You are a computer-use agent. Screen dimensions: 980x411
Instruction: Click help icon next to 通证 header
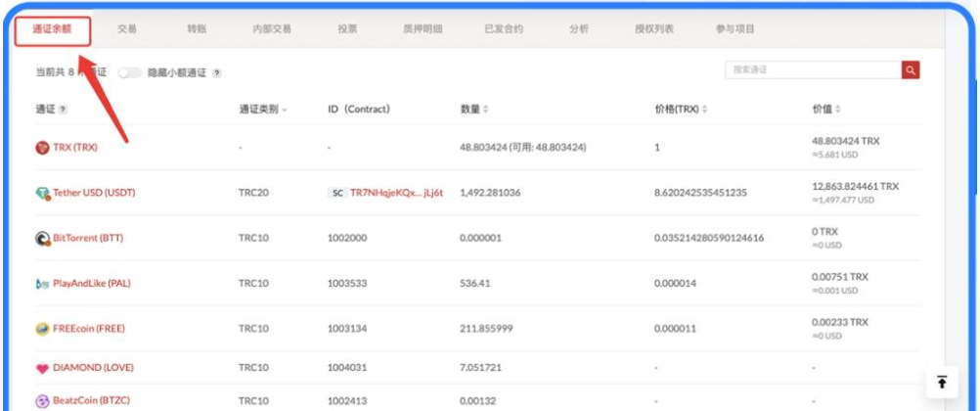(63, 110)
